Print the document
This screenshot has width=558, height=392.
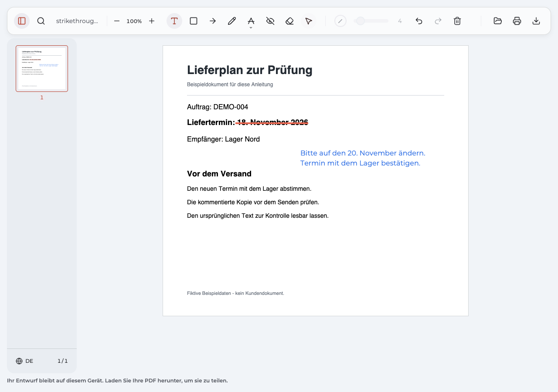pos(517,21)
